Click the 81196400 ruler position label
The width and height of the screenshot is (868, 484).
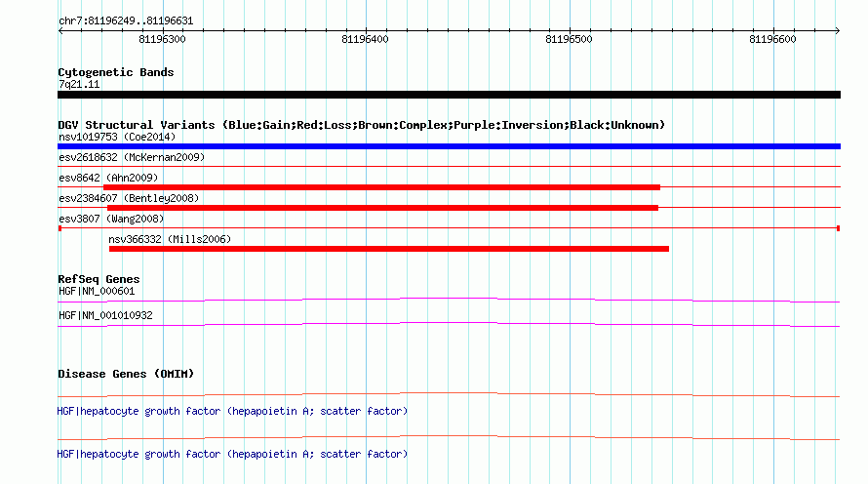coord(366,39)
